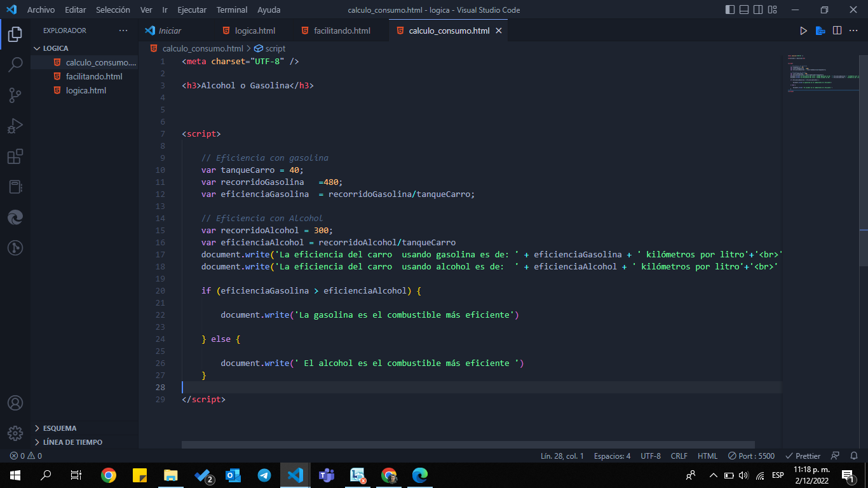Expand the LÍNEA DE TIEMPO section
The height and width of the screenshot is (488, 868).
85,442
